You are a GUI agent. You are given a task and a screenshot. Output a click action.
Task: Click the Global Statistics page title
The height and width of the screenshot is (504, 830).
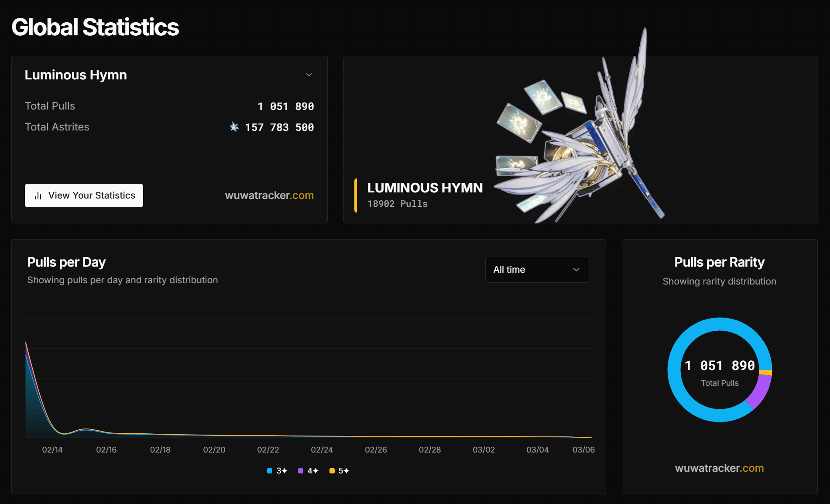pos(95,27)
